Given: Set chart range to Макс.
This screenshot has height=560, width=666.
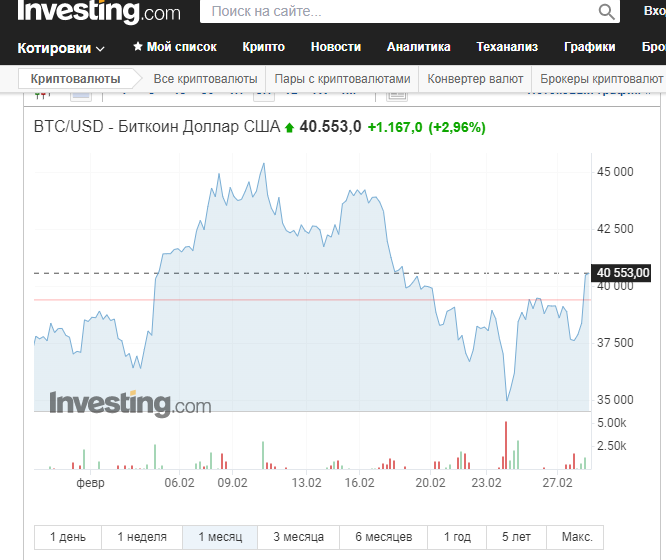Looking at the screenshot, I should click(577, 537).
